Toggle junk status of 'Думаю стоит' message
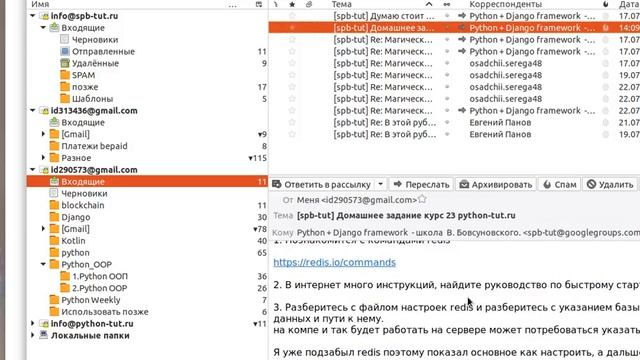The image size is (640, 360). [606, 16]
